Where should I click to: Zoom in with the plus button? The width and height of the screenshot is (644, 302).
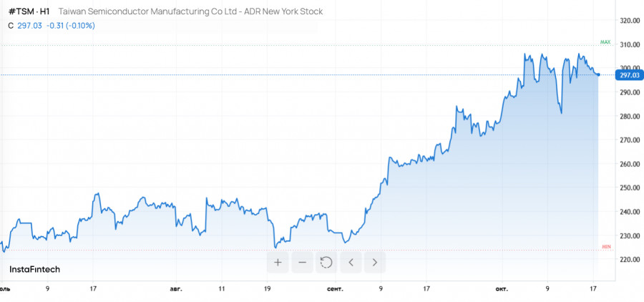(x=278, y=262)
